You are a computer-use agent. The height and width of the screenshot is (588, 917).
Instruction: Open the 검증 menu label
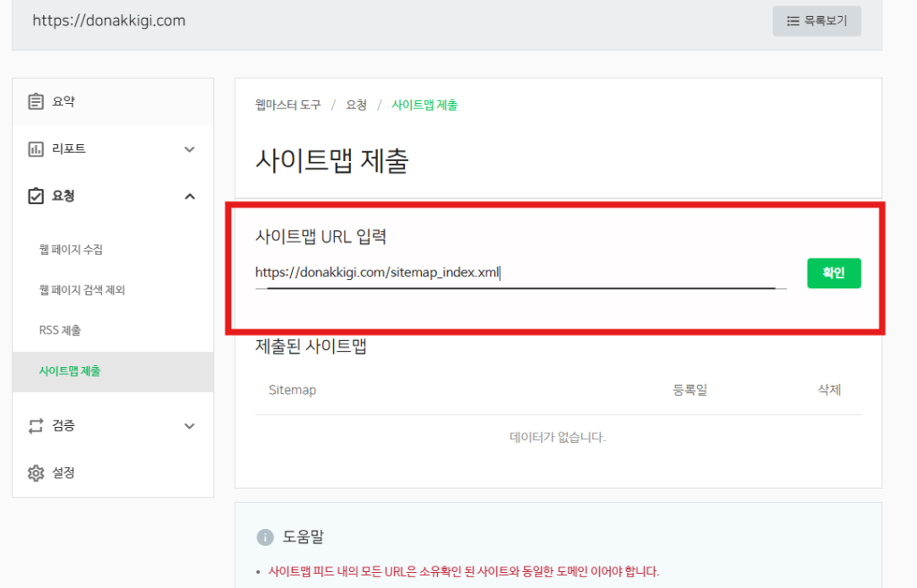coord(64,425)
